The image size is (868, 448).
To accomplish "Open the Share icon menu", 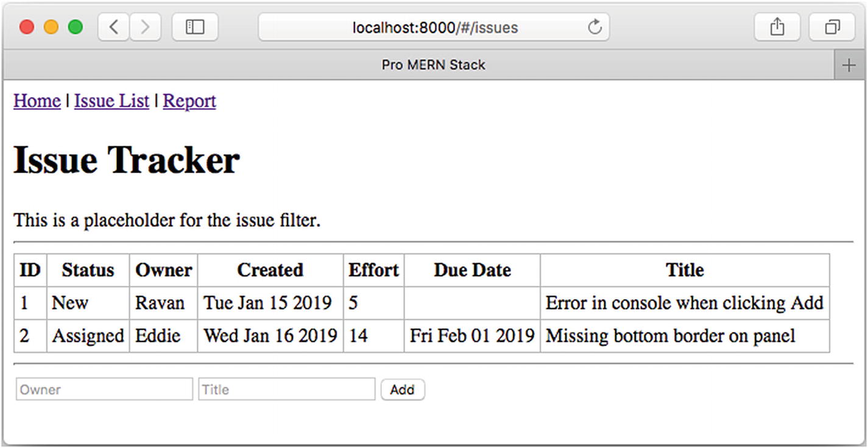I will coord(777,27).
